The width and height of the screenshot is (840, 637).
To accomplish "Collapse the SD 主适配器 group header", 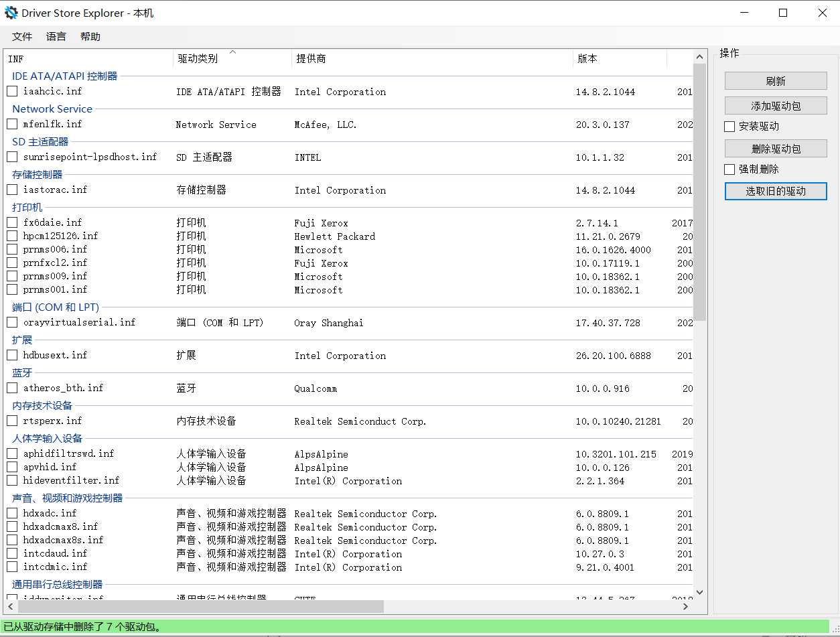I will click(x=40, y=141).
